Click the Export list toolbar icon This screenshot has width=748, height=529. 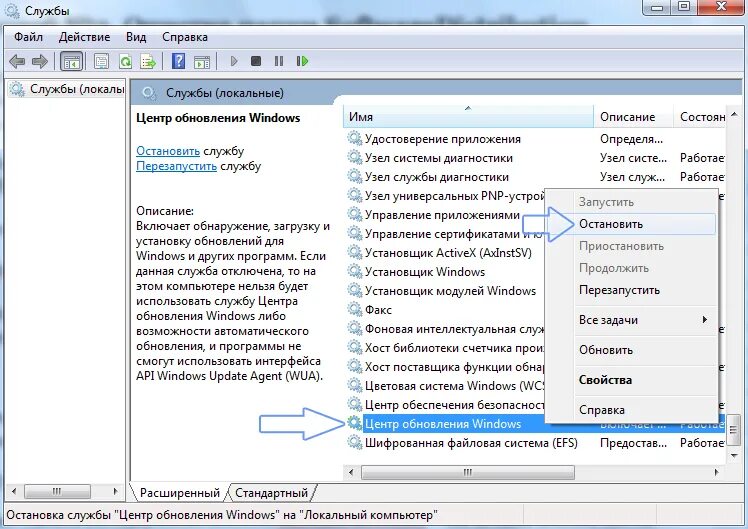[x=148, y=61]
